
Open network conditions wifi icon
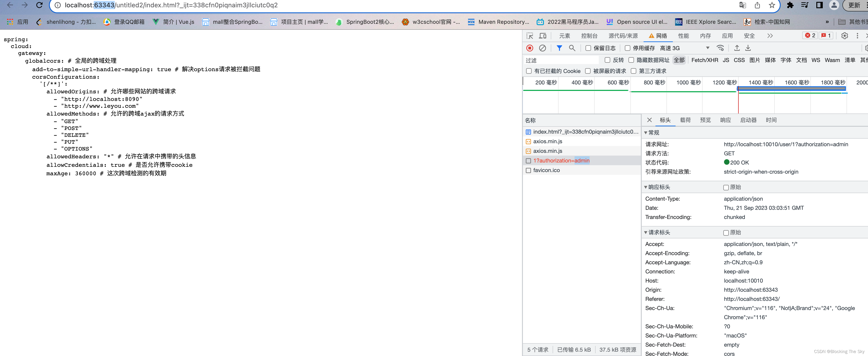[720, 48]
